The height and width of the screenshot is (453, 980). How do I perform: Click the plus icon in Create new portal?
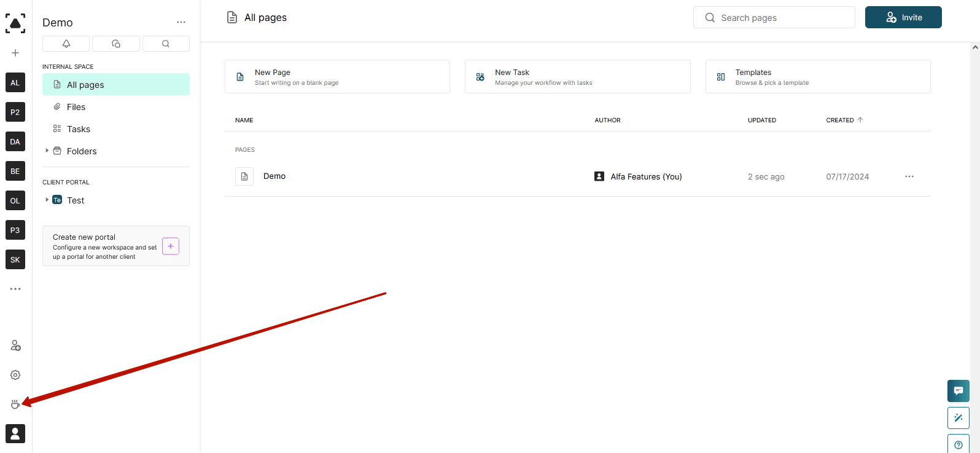(171, 246)
